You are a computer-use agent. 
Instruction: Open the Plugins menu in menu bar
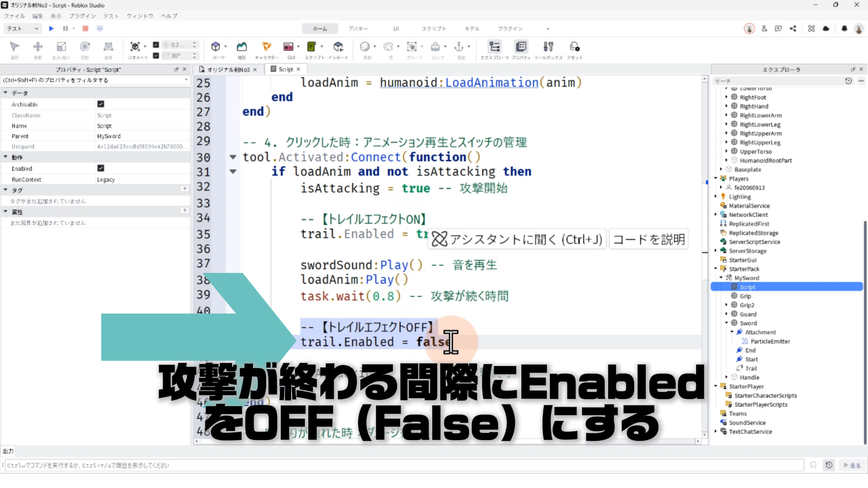[82, 16]
